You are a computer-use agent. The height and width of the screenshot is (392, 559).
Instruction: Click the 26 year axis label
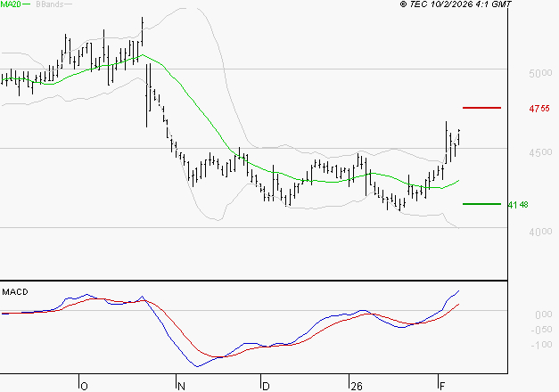(356, 387)
